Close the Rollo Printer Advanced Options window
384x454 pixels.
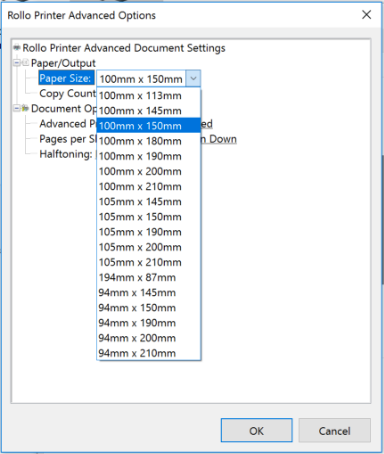tap(366, 15)
